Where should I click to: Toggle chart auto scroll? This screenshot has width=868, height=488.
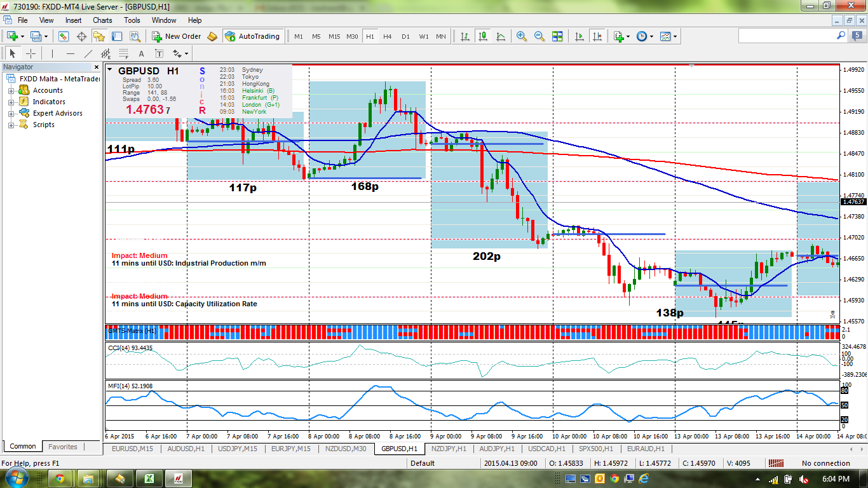pos(580,36)
